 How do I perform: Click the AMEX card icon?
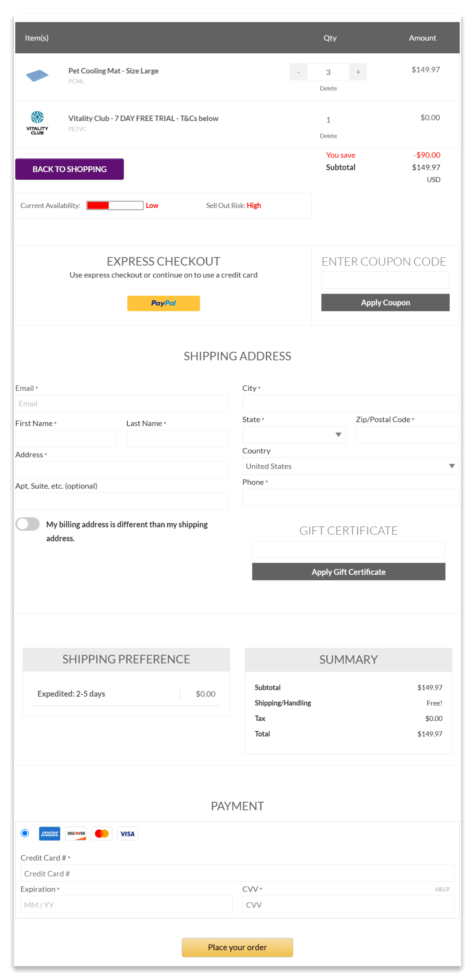pyautogui.click(x=50, y=834)
